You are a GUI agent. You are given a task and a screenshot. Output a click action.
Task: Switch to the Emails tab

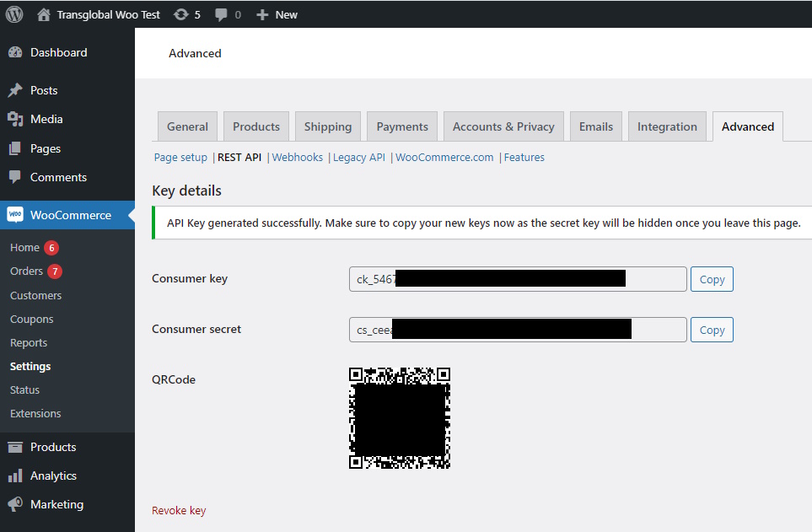[596, 126]
